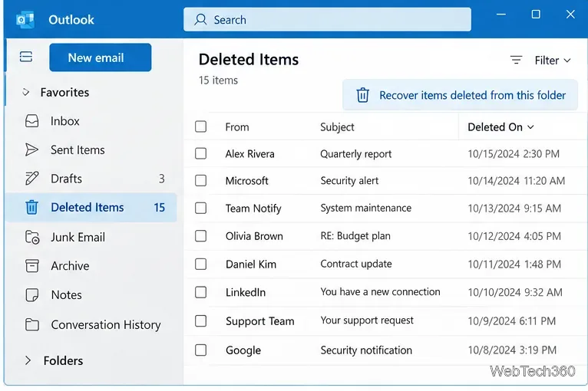Click the Junk Email folder icon
Viewport: 588px width, 391px height.
32,237
